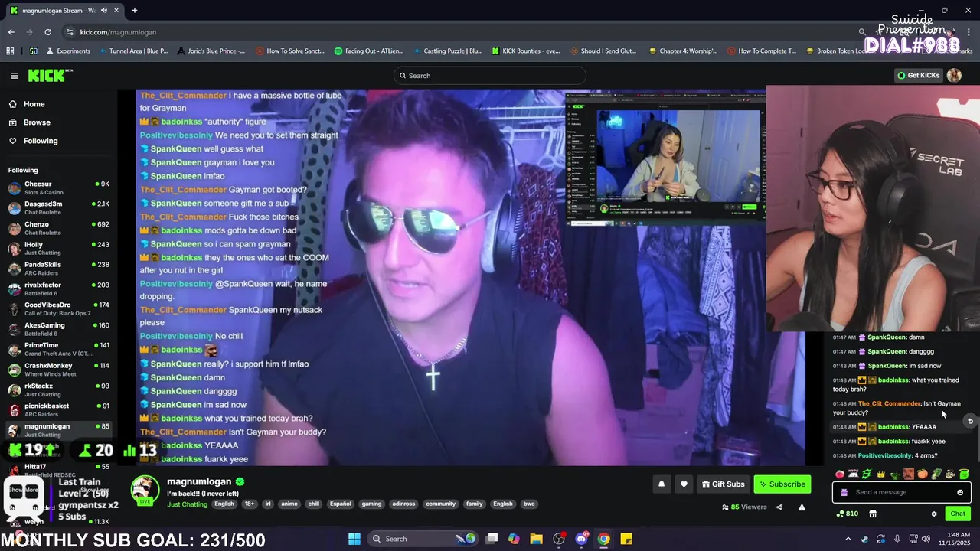
Task: Click the community stream tag
Action: click(440, 504)
